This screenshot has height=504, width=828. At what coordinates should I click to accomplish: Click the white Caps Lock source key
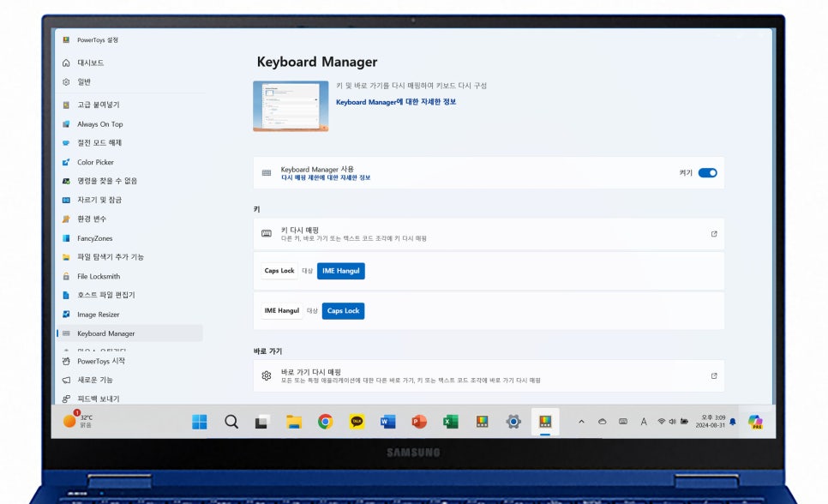279,271
